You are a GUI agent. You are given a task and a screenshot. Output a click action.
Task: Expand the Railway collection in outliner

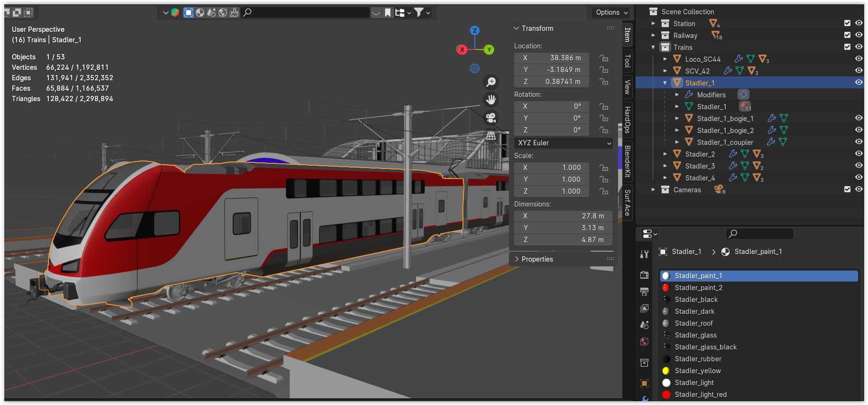[x=653, y=35]
